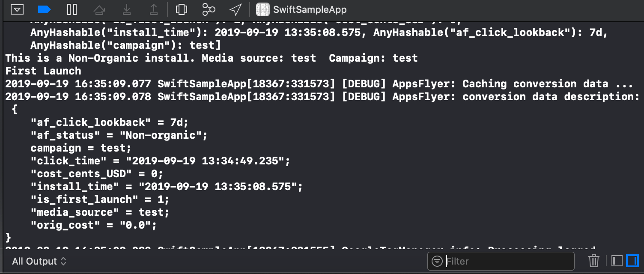Click the SwiftSampleApp app icon in the debug bar
This screenshot has width=644, height=274.
(x=263, y=9)
